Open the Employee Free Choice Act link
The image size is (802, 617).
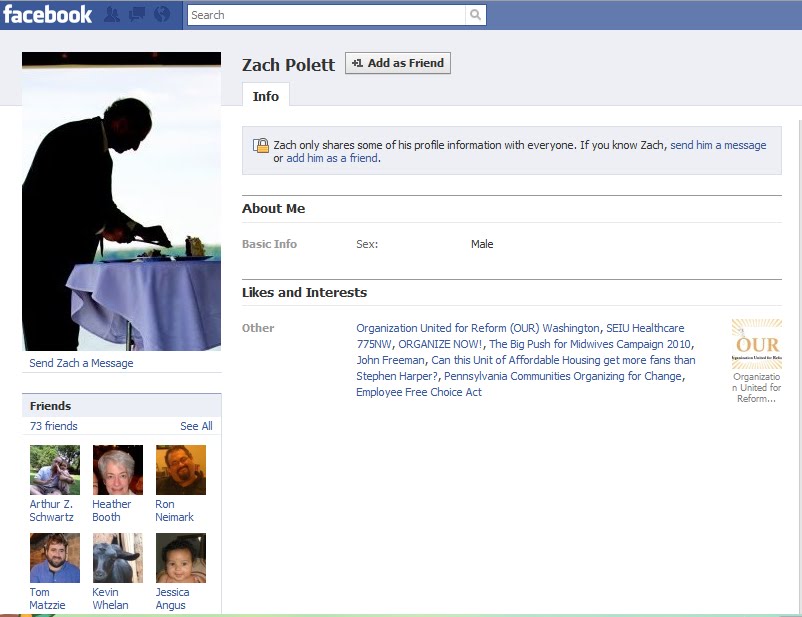point(419,392)
